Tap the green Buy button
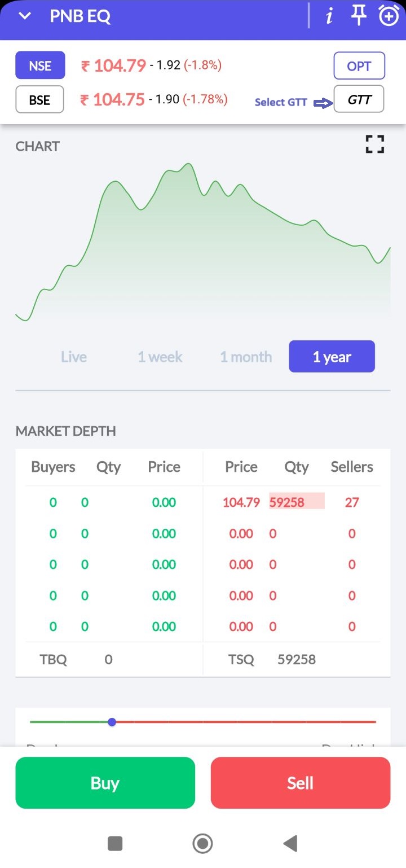The image size is (406, 868). 105,783
